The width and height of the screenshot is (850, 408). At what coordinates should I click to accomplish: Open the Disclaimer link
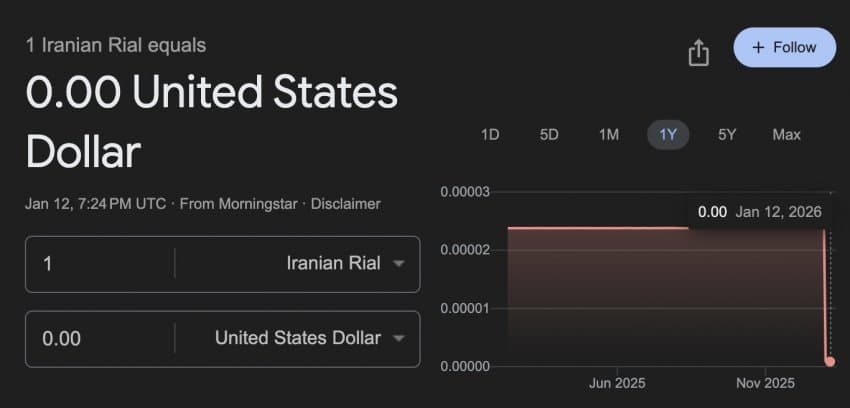345,203
